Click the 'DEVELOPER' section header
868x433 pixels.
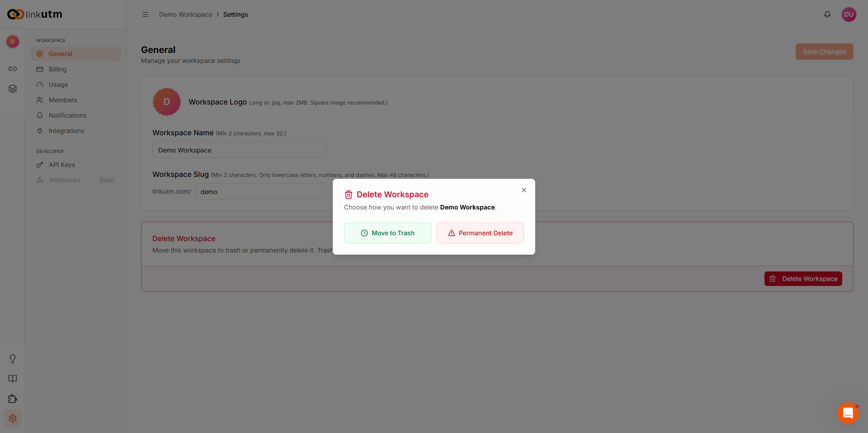(50, 151)
